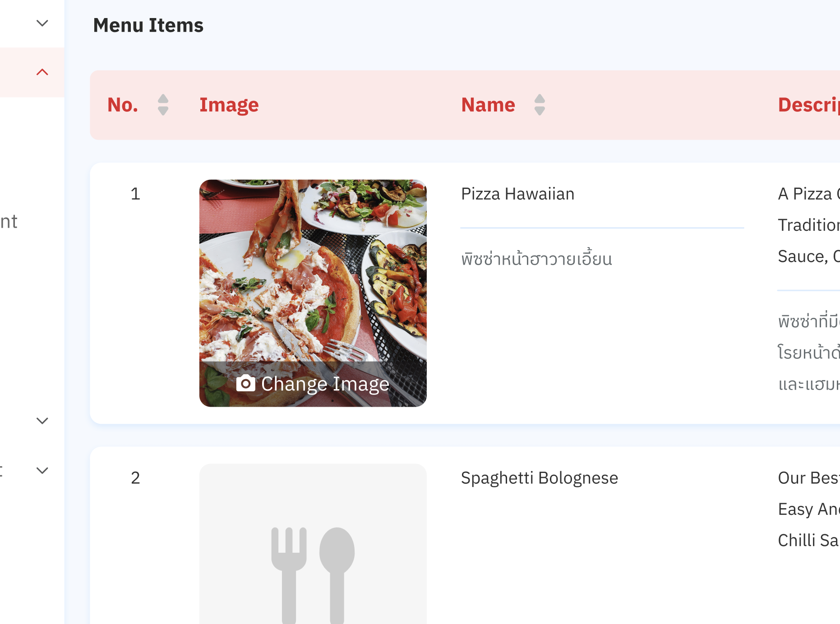Expand the sidebar chevron below the "nt" label

[42, 421]
